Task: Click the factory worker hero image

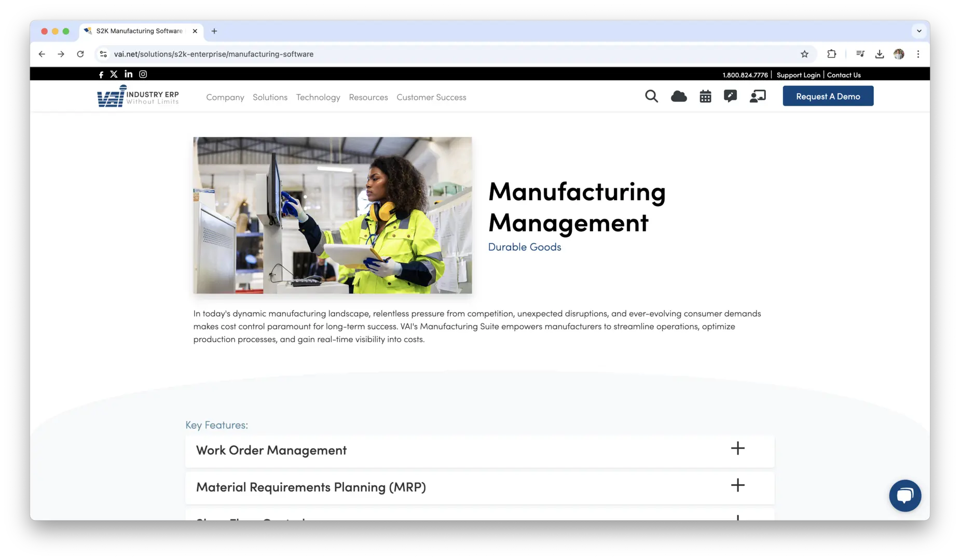Action: click(333, 215)
